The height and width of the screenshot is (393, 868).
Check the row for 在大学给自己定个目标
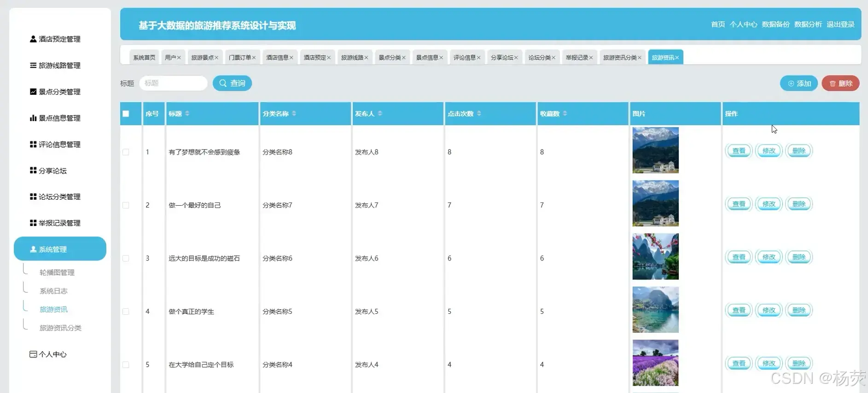(x=126, y=364)
